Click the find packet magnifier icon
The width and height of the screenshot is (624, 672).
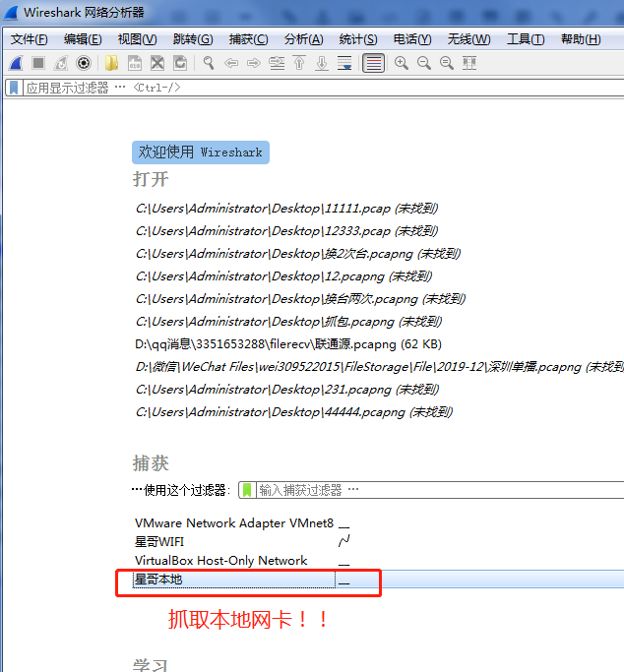(209, 63)
